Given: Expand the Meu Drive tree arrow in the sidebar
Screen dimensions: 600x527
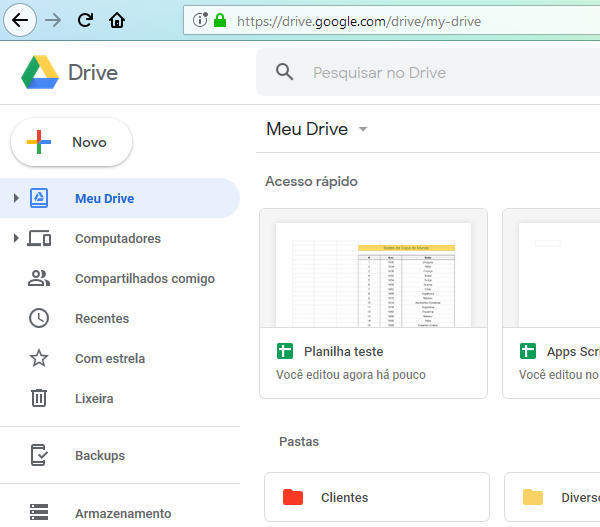Looking at the screenshot, I should 16,198.
